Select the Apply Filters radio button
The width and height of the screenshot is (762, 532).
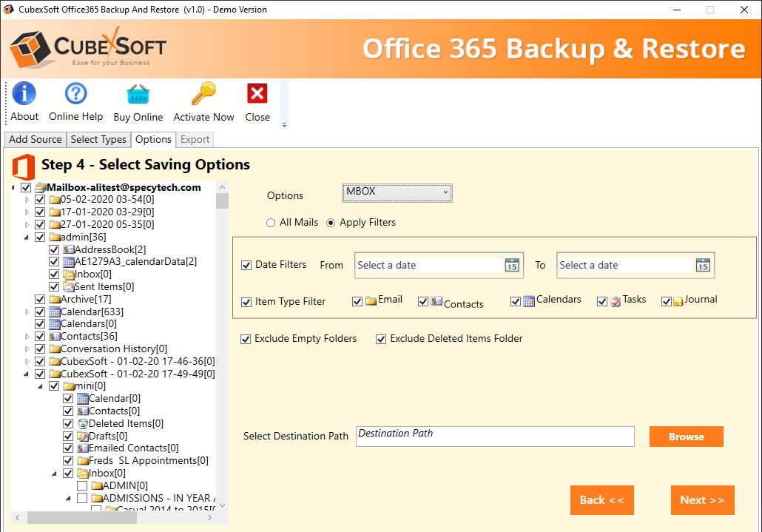tap(331, 223)
